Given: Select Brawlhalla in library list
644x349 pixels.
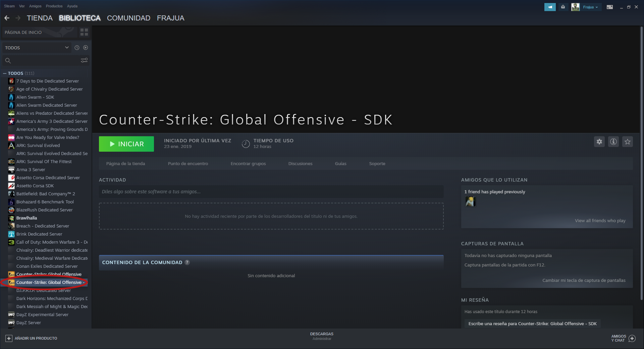Looking at the screenshot, I should (48, 218).
